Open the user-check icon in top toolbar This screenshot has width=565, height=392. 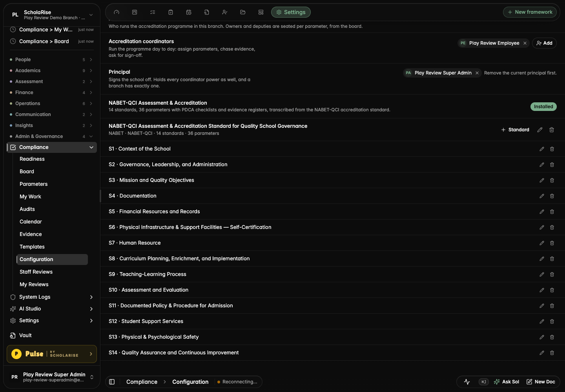click(225, 12)
